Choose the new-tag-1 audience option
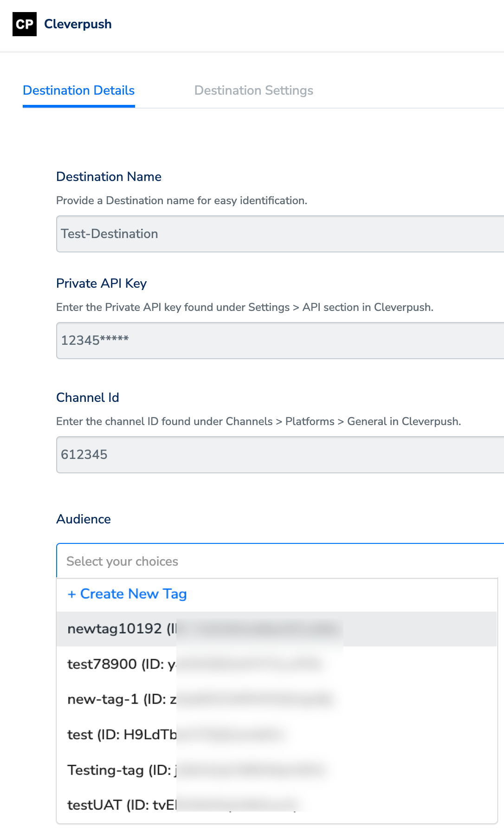Screen dimensions: 504x839 pos(277,699)
